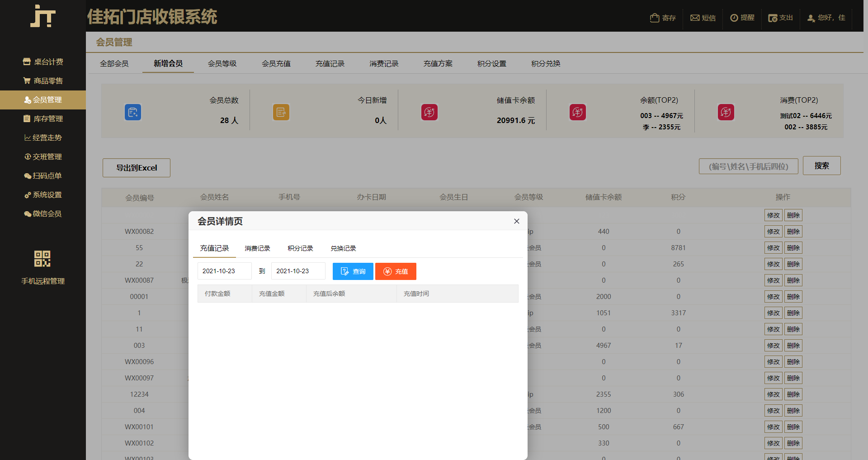
Task: Switch to the 新增会员 tab
Action: [168, 63]
